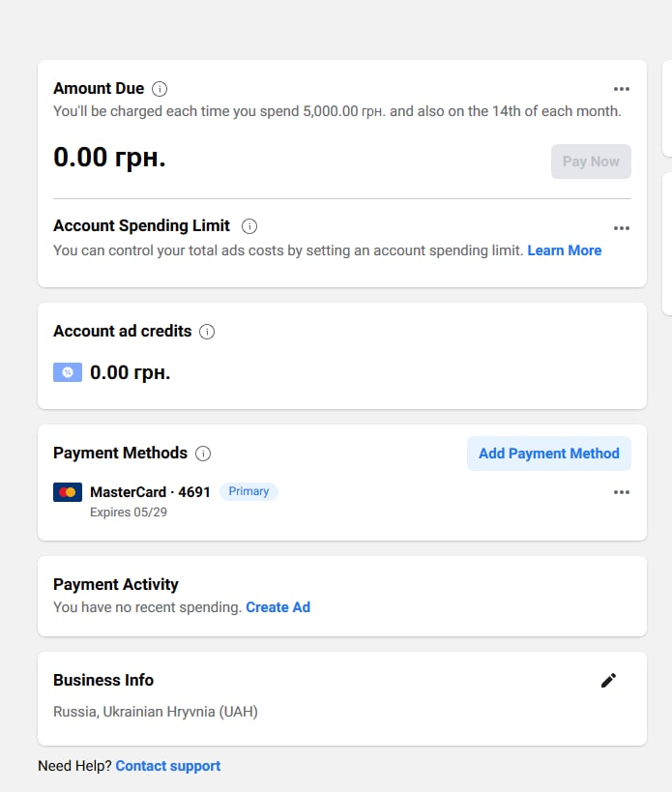Open Amount Due three-dot options menu
This screenshot has height=792, width=672.
tap(622, 89)
